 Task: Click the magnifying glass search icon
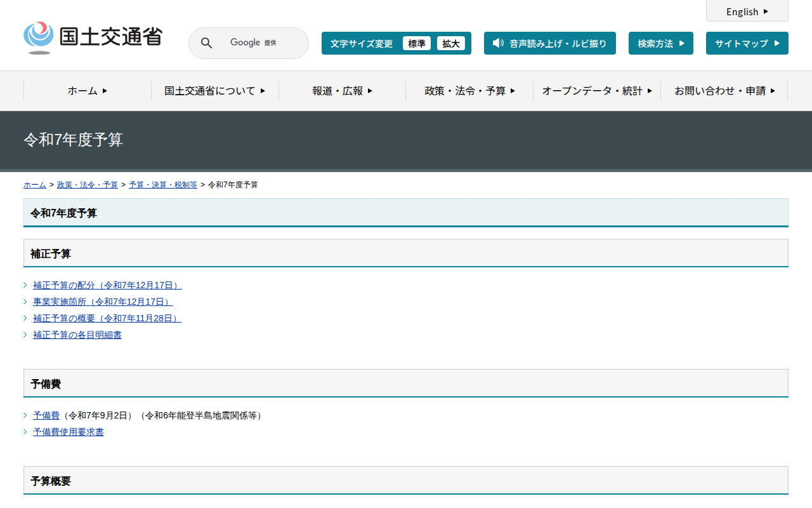207,43
